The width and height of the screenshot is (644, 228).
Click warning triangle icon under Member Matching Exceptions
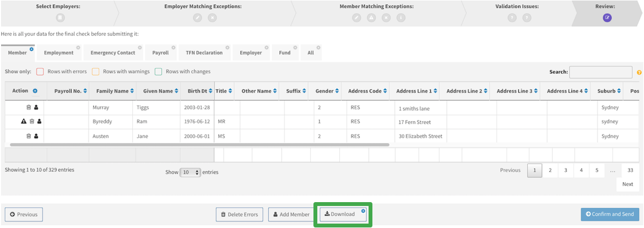pos(371,18)
